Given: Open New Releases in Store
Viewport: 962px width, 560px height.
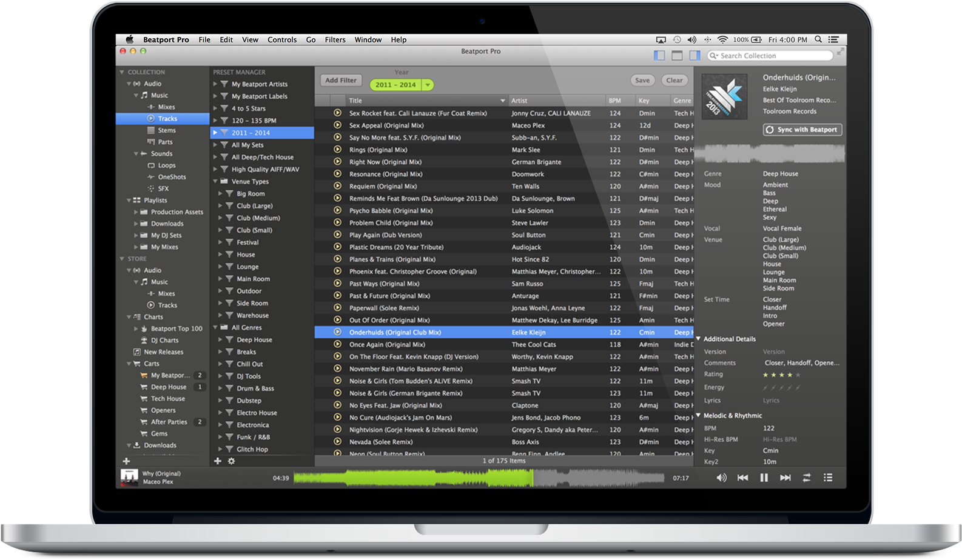Looking at the screenshot, I should click(x=163, y=352).
